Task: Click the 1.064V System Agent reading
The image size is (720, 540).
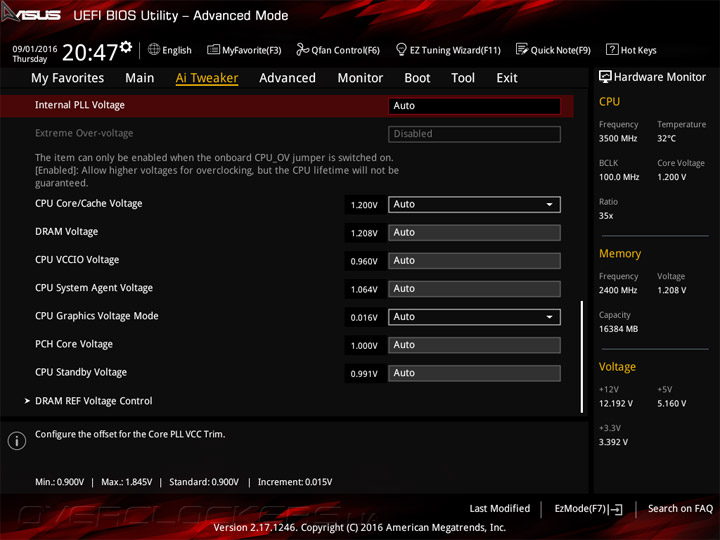Action: pyautogui.click(x=364, y=289)
